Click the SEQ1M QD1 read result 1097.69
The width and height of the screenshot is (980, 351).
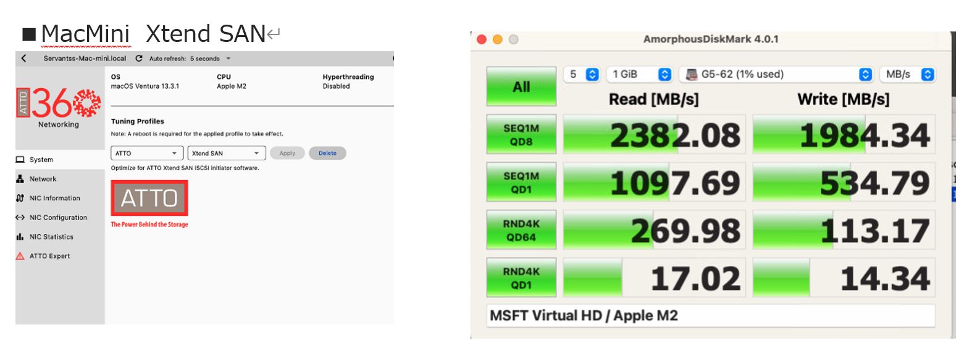click(654, 183)
